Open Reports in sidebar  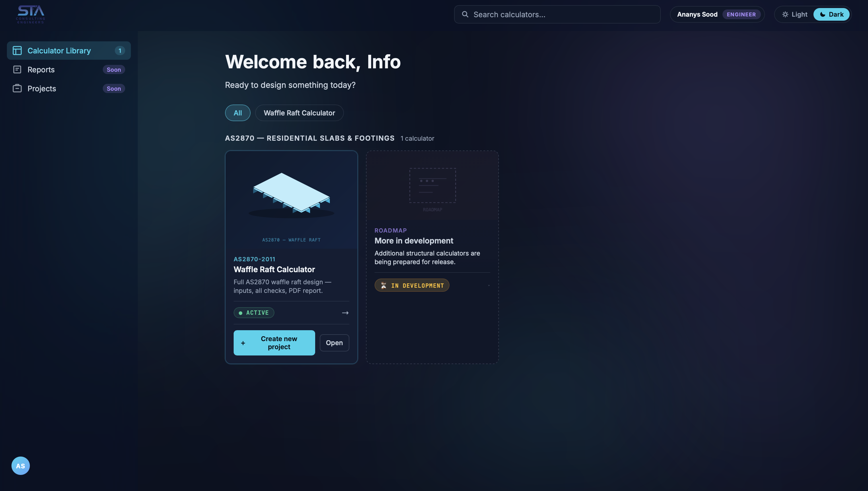(x=69, y=69)
